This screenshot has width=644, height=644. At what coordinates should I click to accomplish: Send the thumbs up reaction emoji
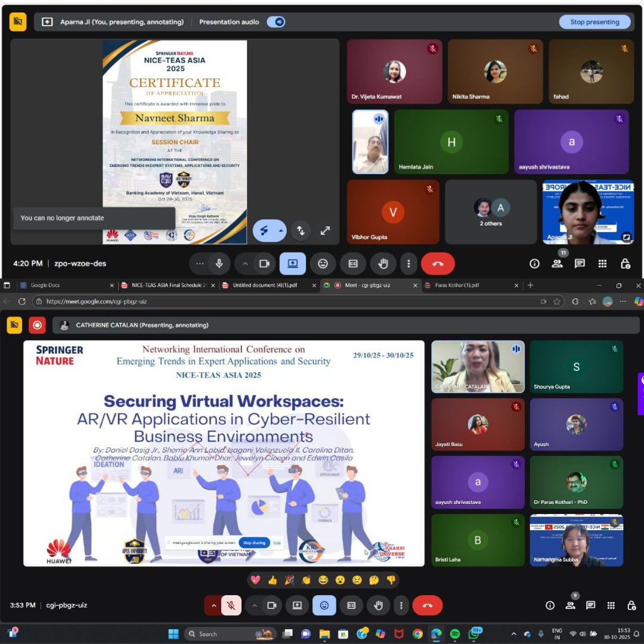click(x=273, y=580)
